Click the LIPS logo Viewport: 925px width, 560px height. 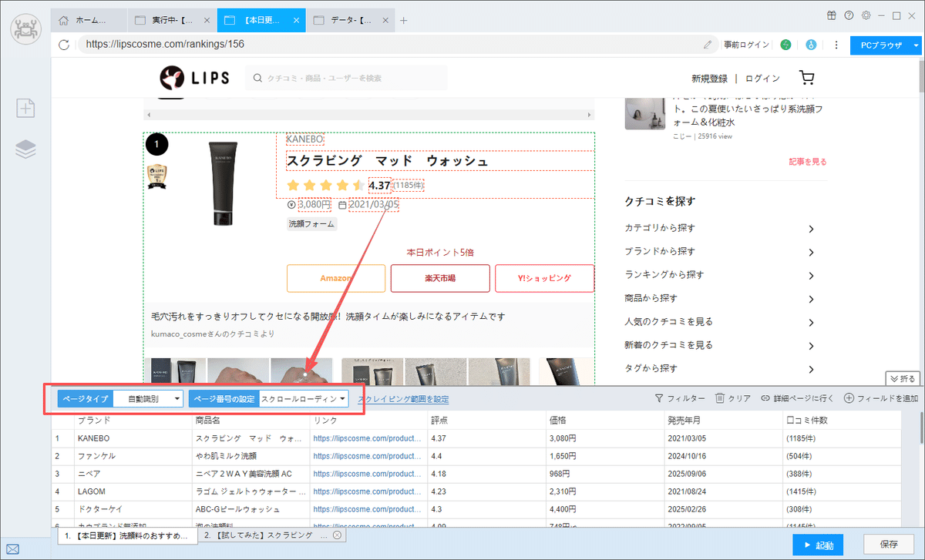point(196,78)
